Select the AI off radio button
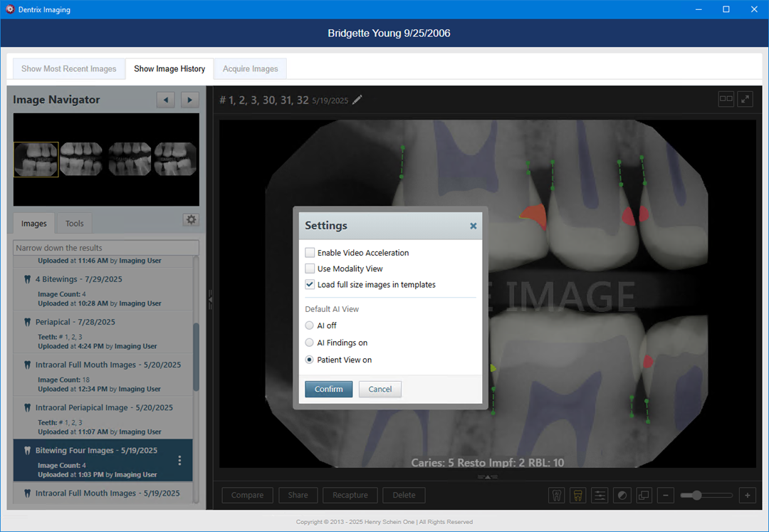 (x=309, y=325)
